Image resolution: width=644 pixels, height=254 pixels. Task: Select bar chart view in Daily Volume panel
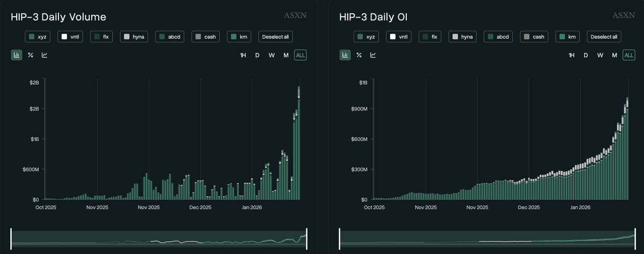point(17,55)
